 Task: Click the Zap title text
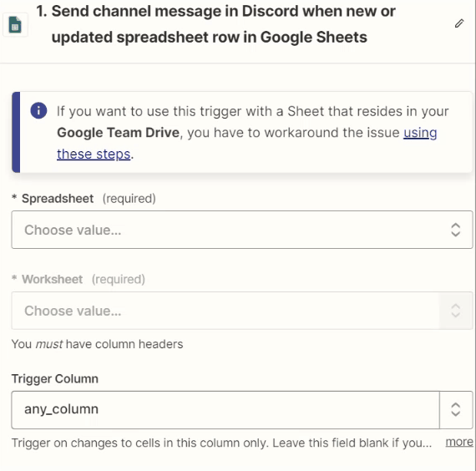pos(215,24)
